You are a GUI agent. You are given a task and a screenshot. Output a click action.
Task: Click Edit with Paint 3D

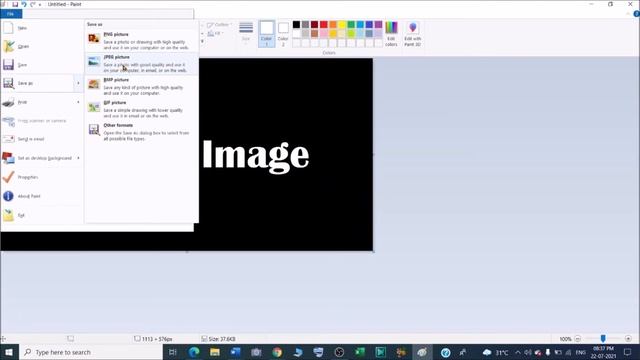[x=413, y=34]
